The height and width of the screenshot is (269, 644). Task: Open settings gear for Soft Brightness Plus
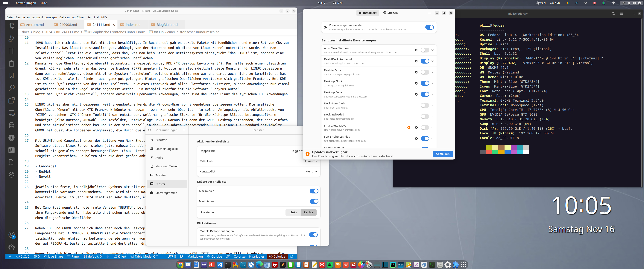click(416, 139)
